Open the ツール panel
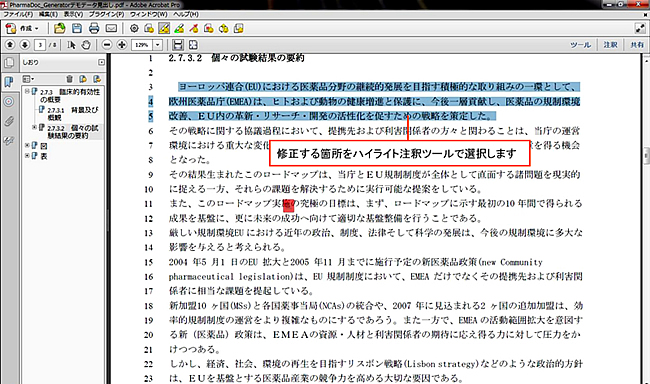 tap(580, 45)
